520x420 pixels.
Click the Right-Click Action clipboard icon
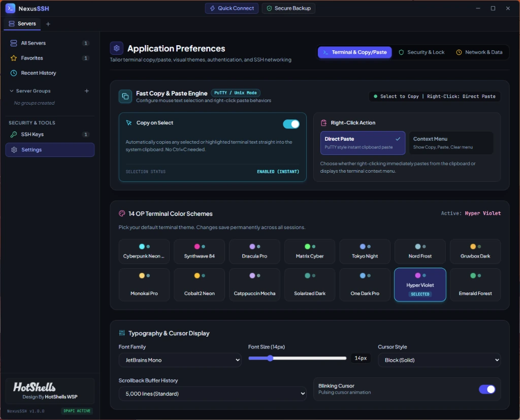[323, 123]
